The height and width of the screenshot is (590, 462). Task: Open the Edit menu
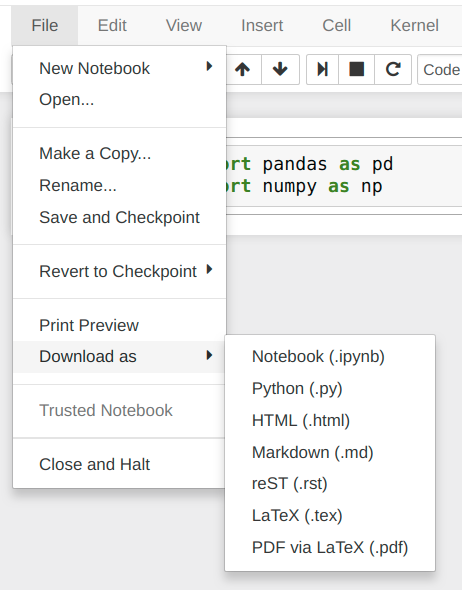click(x=112, y=26)
